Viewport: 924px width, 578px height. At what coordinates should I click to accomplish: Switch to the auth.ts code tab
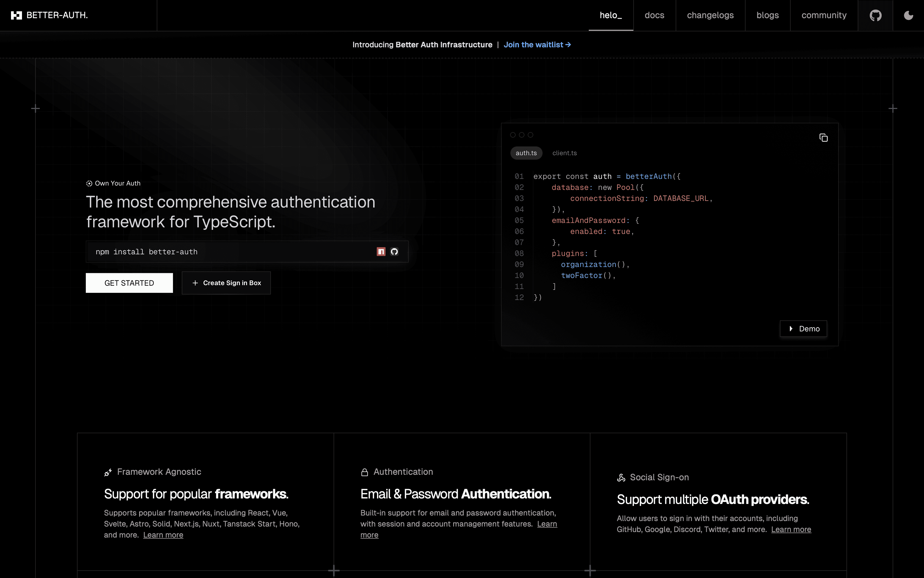(526, 153)
